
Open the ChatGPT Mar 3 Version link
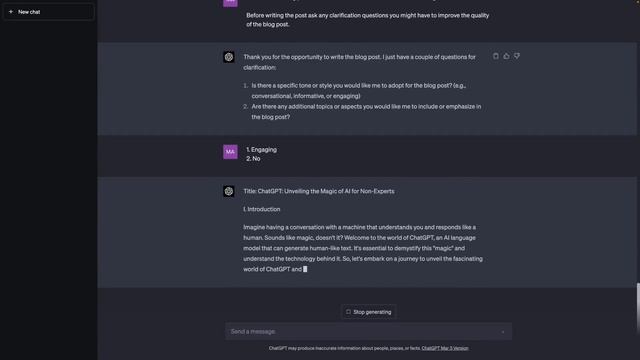[445, 348]
